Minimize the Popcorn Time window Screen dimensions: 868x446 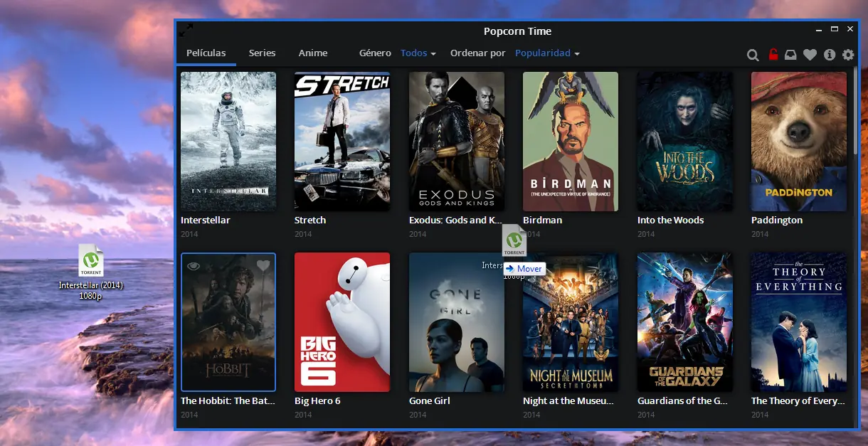pos(819,30)
